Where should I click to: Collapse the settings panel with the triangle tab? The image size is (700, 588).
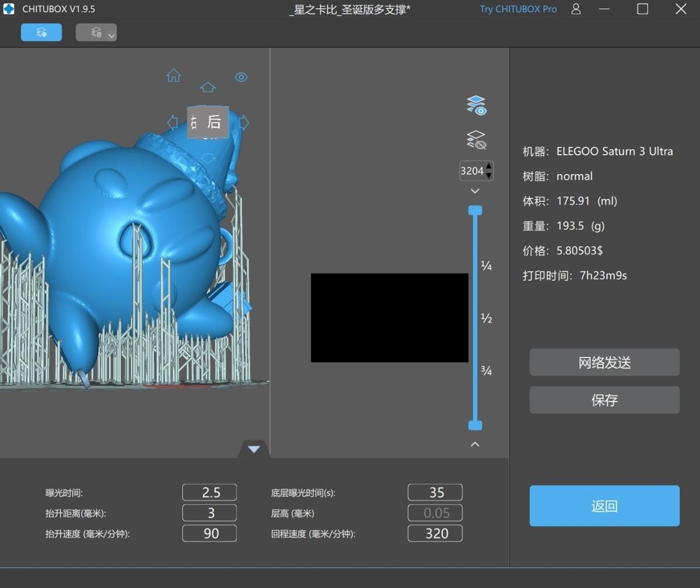pyautogui.click(x=254, y=449)
